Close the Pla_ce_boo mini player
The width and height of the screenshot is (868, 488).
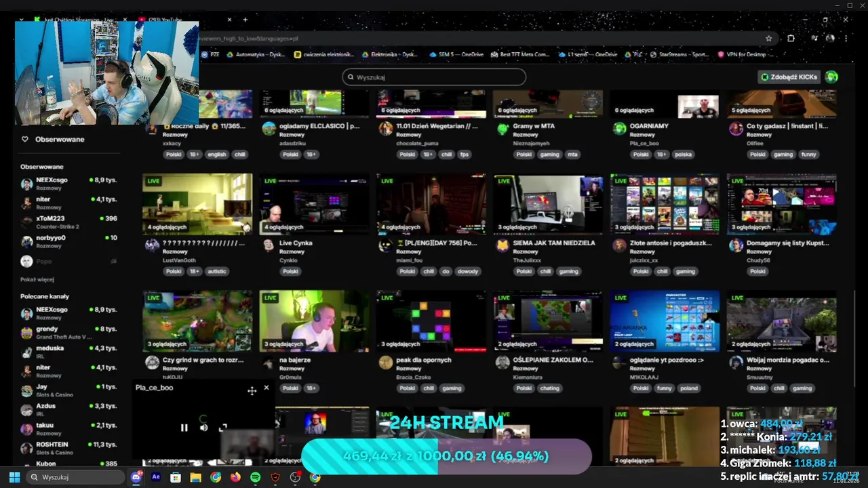click(x=266, y=388)
